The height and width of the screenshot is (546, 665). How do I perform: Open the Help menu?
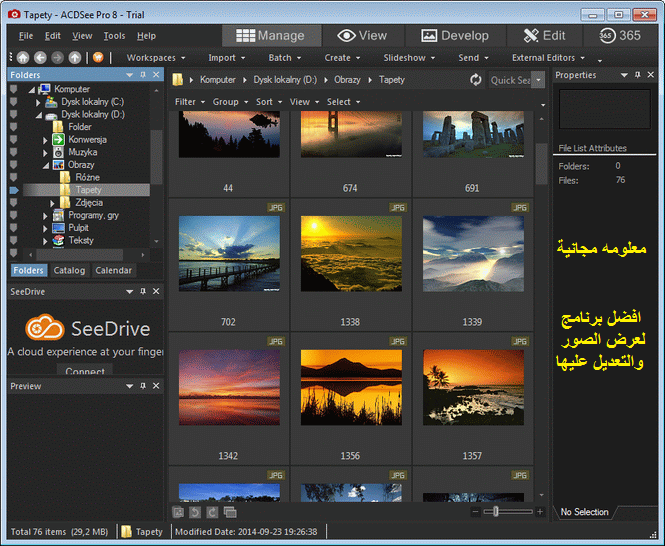146,36
